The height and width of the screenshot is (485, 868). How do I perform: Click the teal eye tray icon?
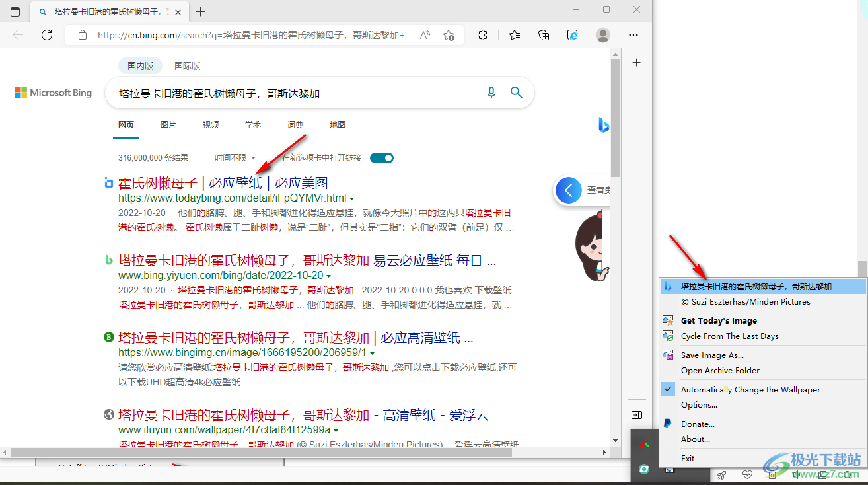[643, 468]
